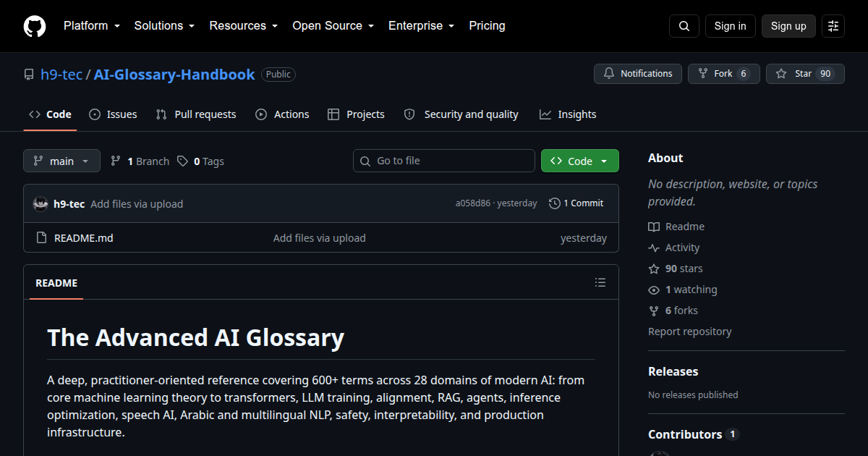This screenshot has height=456, width=868.
Task: Open the Pull requests tab
Action: click(196, 114)
